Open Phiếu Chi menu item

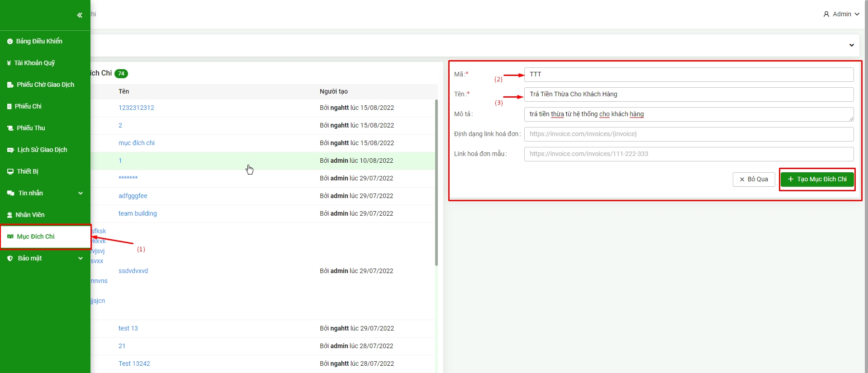coord(28,107)
